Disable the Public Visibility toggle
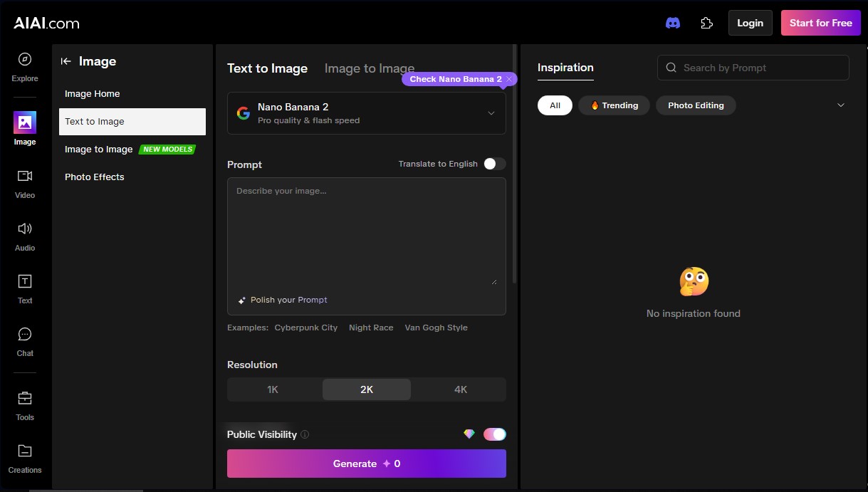Viewport: 868px width, 492px height. coord(494,434)
